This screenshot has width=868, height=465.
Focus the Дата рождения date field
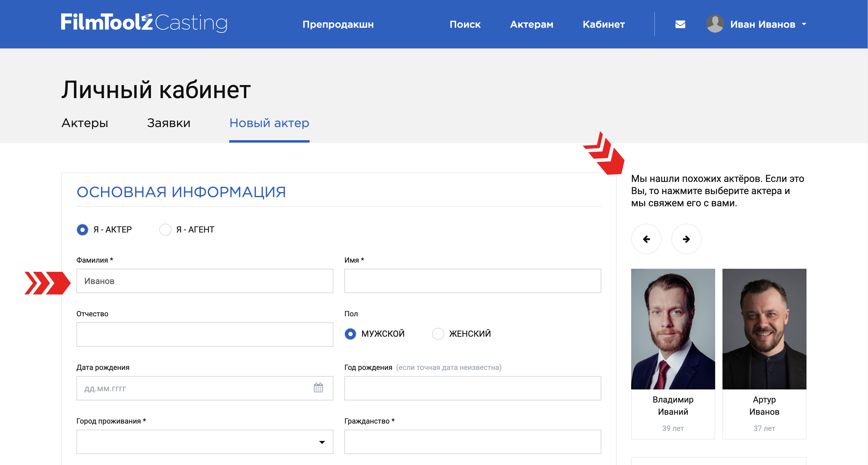point(205,388)
